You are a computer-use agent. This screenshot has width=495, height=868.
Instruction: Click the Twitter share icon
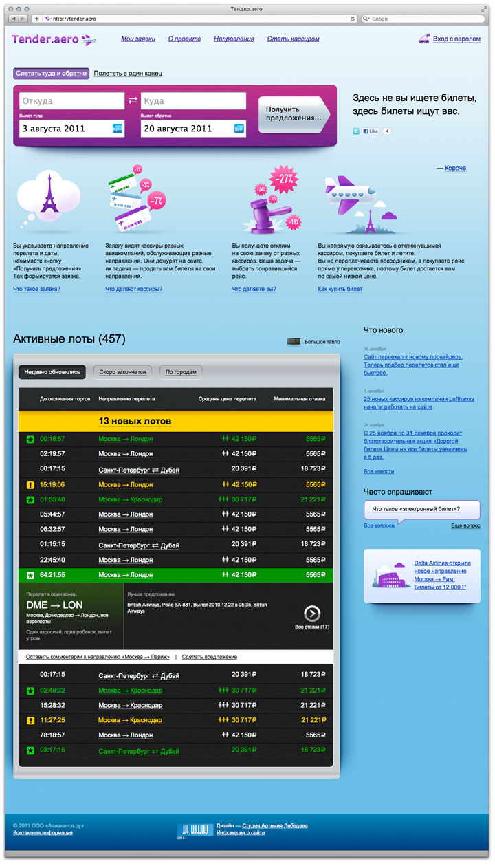[356, 131]
